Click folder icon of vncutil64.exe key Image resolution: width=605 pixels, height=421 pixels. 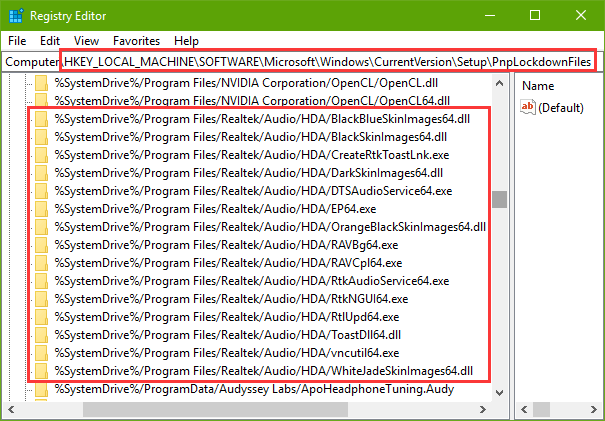pyautogui.click(x=41, y=353)
